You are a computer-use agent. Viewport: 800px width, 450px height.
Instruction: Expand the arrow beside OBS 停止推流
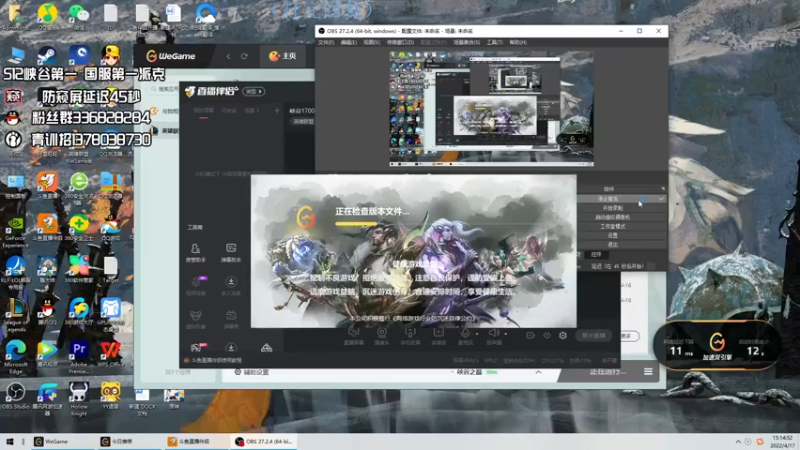661,198
